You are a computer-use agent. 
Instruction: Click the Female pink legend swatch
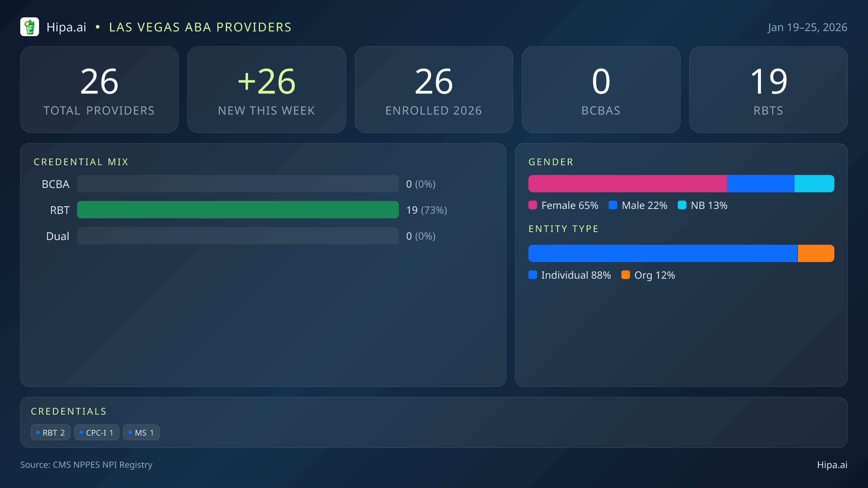(x=533, y=205)
